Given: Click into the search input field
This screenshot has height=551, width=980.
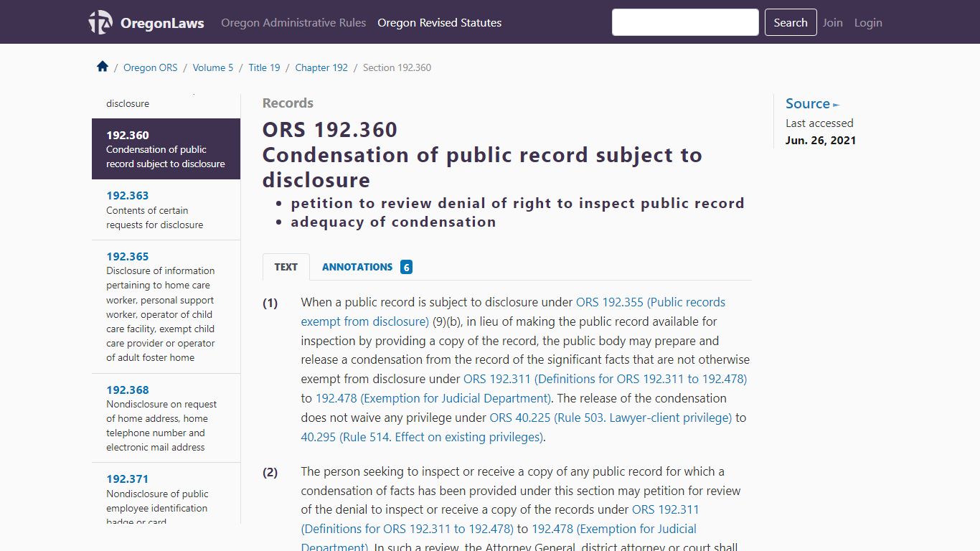Looking at the screenshot, I should pos(685,22).
